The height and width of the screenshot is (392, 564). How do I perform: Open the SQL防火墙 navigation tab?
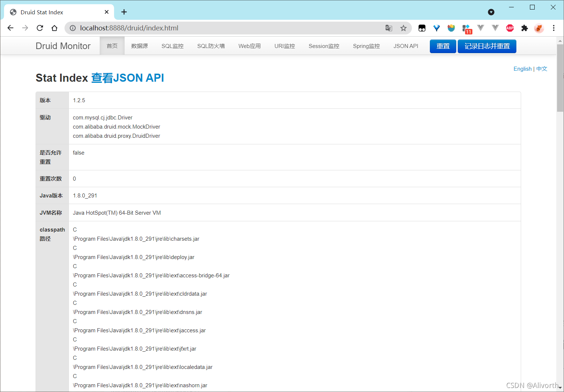pos(211,46)
